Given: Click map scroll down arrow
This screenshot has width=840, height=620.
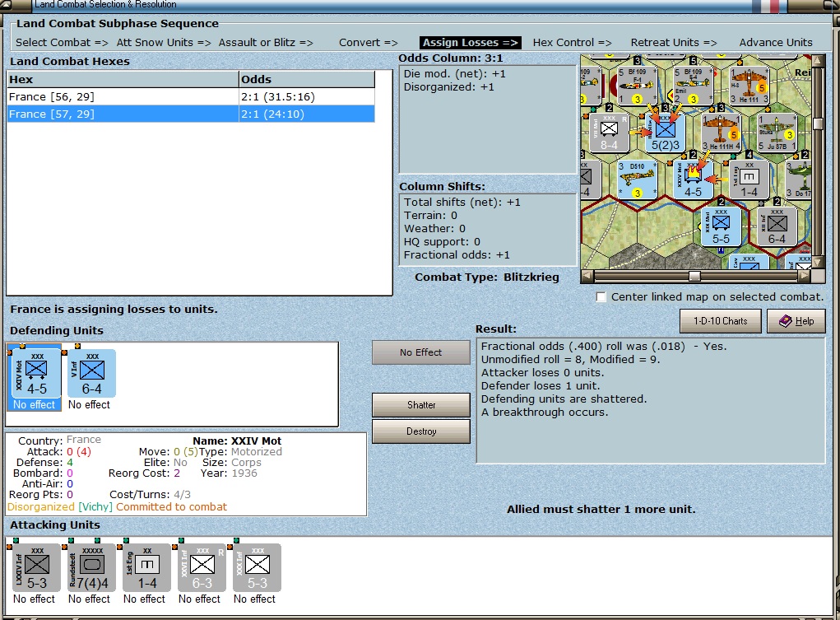Looking at the screenshot, I should (x=818, y=262).
